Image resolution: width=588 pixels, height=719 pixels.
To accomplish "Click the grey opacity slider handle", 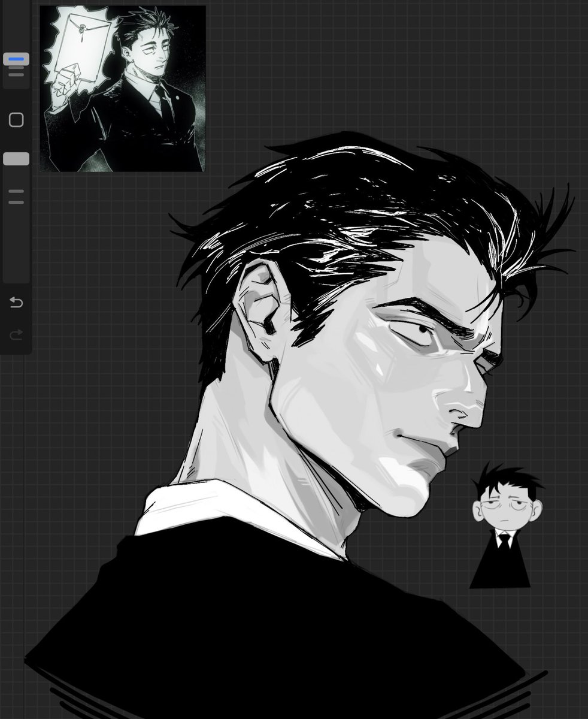I will point(16,159).
